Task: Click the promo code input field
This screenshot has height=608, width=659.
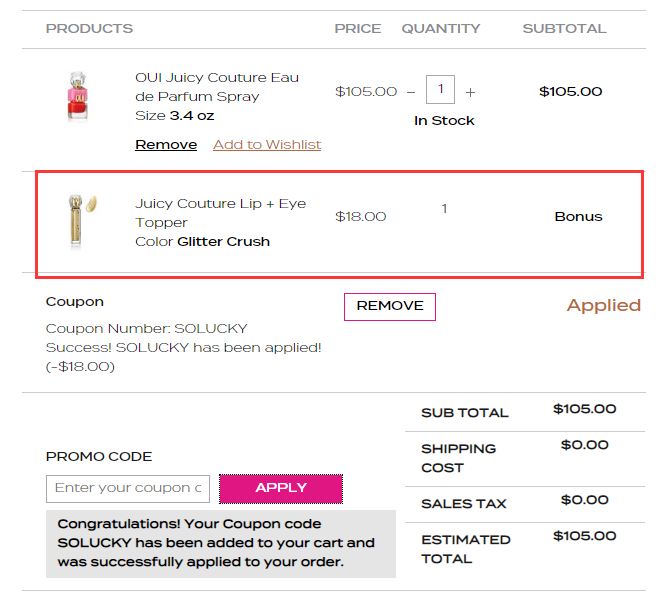Action: pyautogui.click(x=128, y=489)
